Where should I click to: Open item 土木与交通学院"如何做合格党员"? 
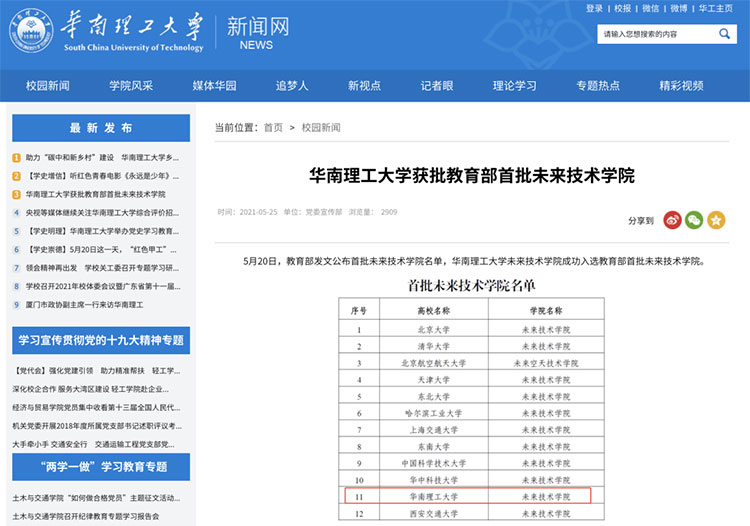96,498
